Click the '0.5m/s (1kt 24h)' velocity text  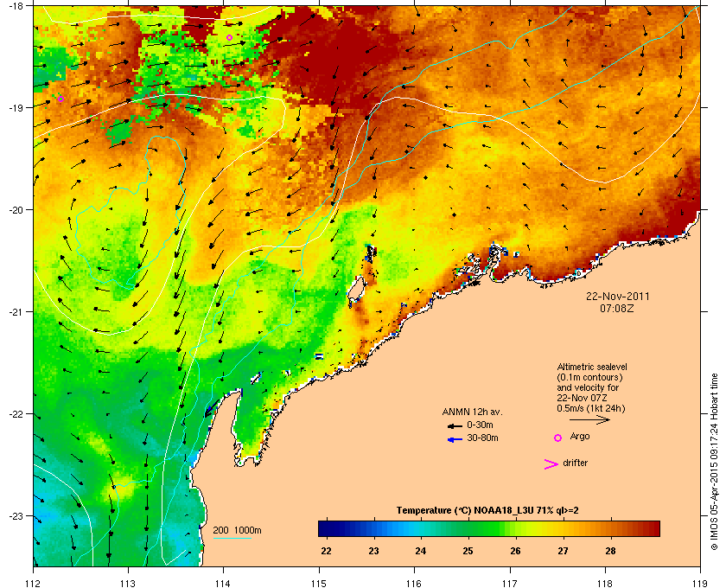point(591,409)
